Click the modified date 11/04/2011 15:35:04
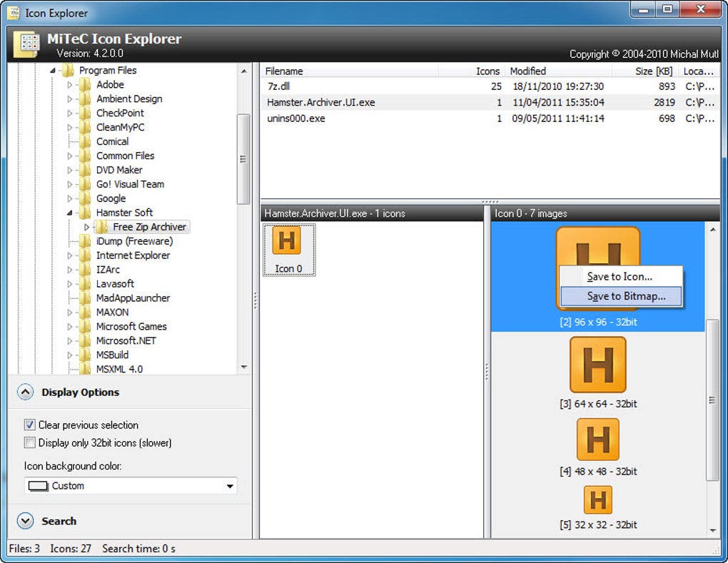The width and height of the screenshot is (728, 563). tap(559, 102)
